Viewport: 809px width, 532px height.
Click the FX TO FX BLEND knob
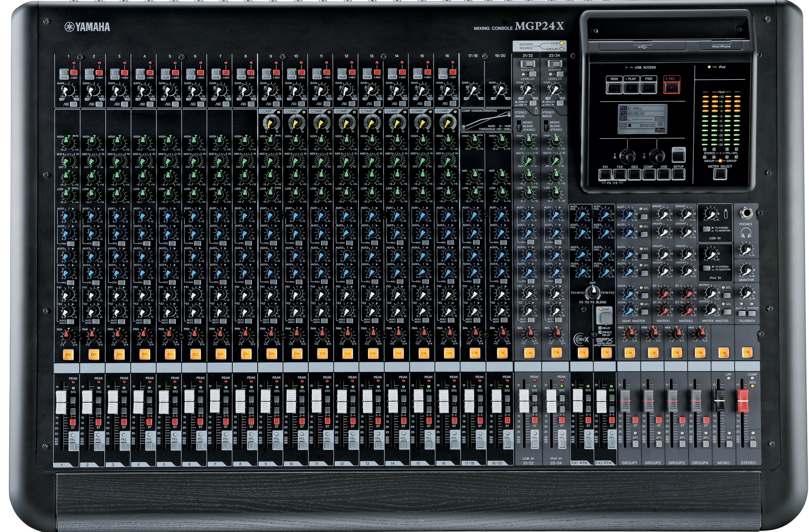(594, 292)
